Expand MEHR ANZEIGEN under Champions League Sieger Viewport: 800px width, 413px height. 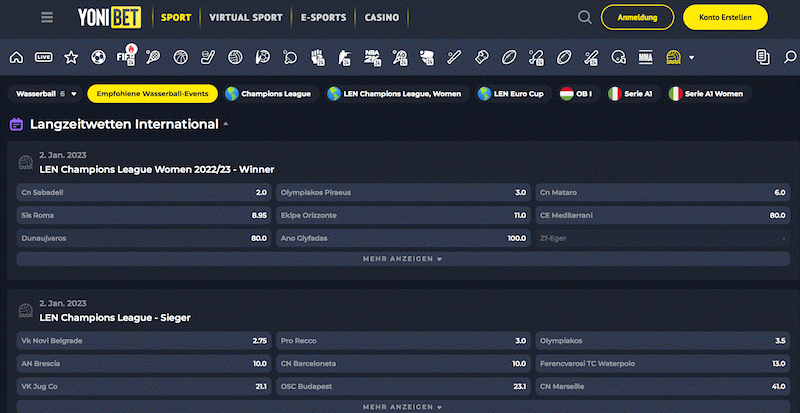[x=403, y=407]
